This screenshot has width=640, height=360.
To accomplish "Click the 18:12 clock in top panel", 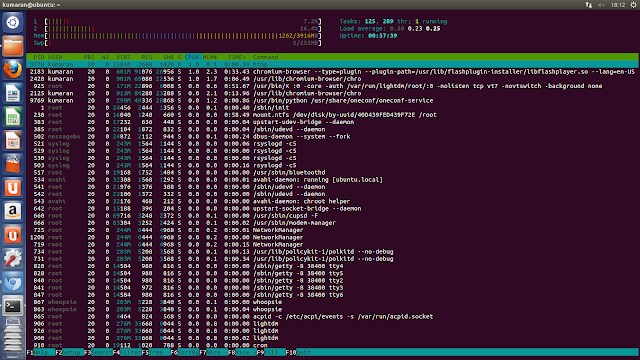I will 618,5.
